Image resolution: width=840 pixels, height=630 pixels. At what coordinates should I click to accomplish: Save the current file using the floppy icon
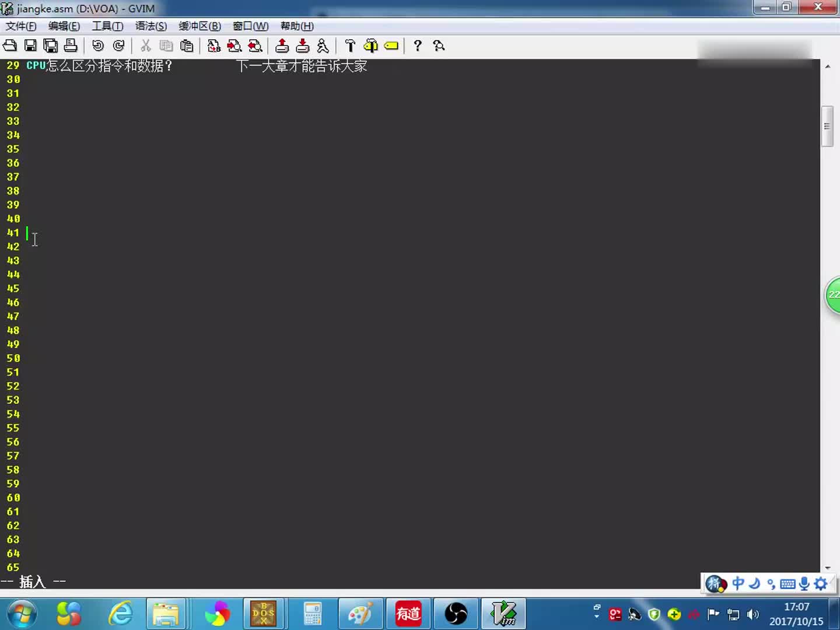click(30, 45)
